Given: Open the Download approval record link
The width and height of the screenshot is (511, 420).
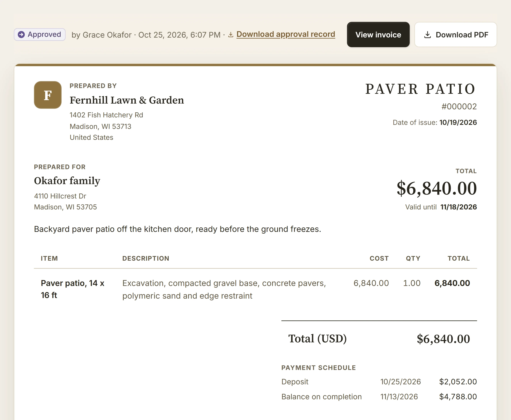Looking at the screenshot, I should pyautogui.click(x=286, y=34).
